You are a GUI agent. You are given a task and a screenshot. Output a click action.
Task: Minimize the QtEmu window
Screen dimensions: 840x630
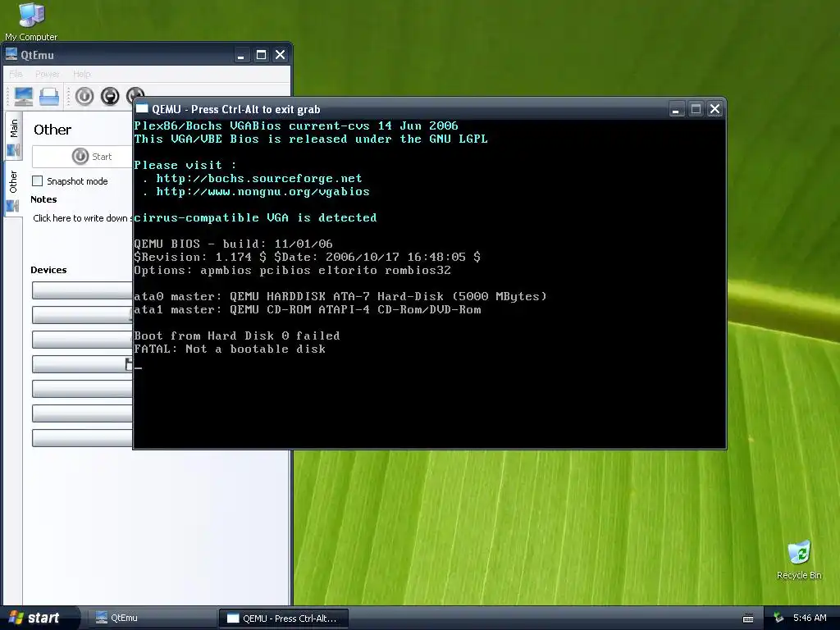point(242,55)
